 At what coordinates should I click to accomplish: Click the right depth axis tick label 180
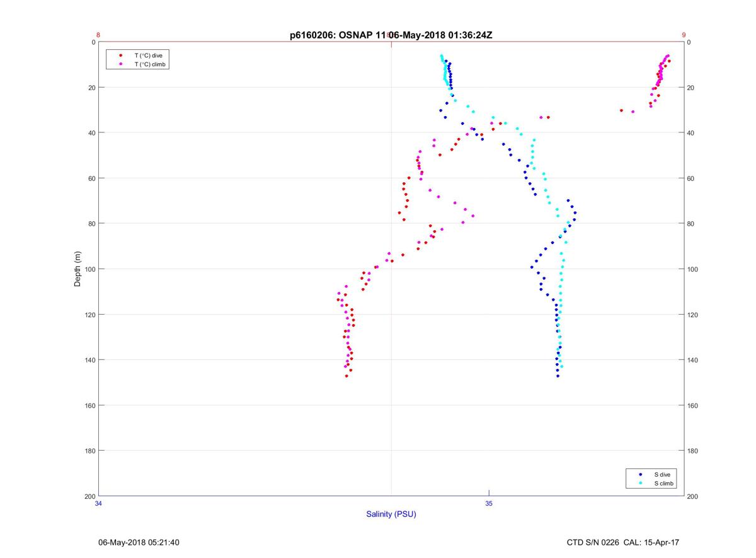692,451
